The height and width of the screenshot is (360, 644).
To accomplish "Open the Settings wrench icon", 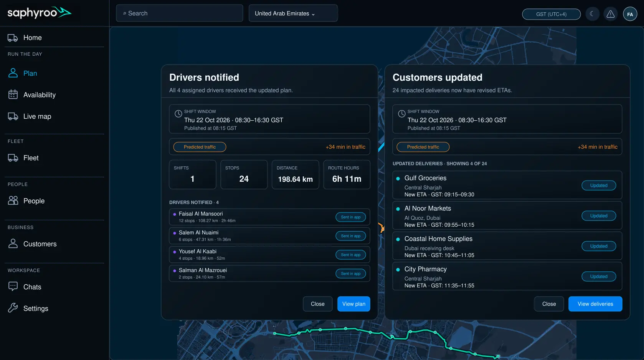I will pos(13,308).
